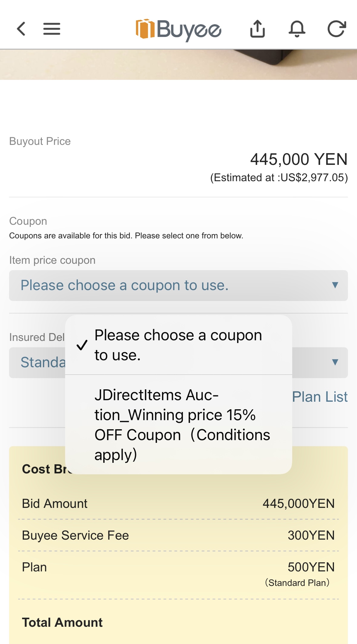The image size is (357, 644).
Task: Open the Plan List link
Action: point(320,397)
